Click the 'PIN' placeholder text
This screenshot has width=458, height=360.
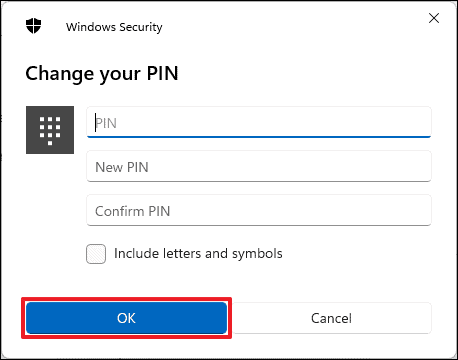coord(106,123)
